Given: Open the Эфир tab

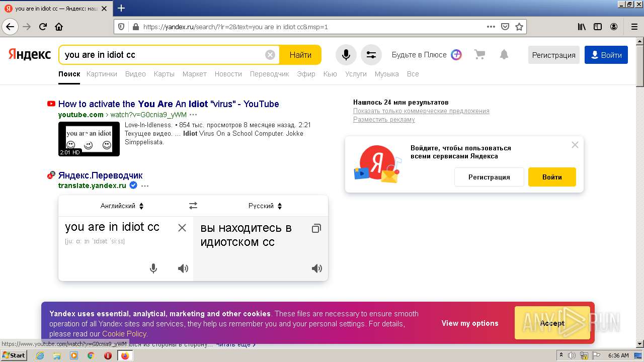Looking at the screenshot, I should [306, 74].
